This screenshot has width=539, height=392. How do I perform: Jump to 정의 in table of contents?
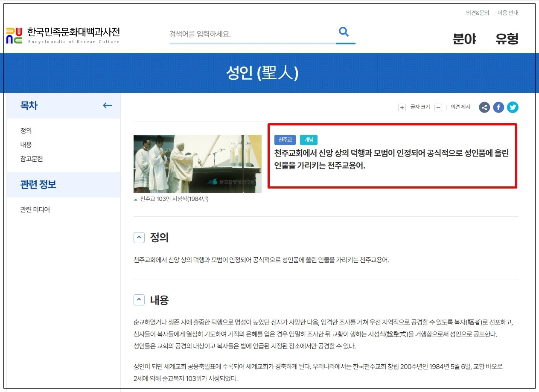26,131
